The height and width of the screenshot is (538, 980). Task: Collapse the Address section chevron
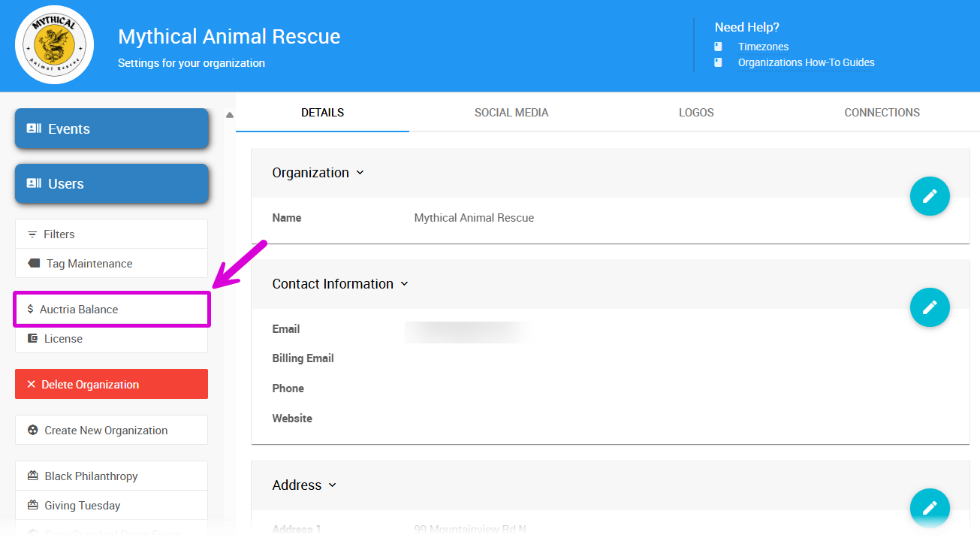point(333,485)
